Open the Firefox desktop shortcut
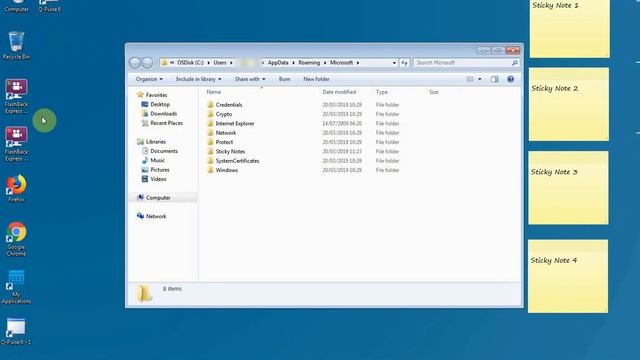Viewport: 640px width, 360px height. [16, 188]
